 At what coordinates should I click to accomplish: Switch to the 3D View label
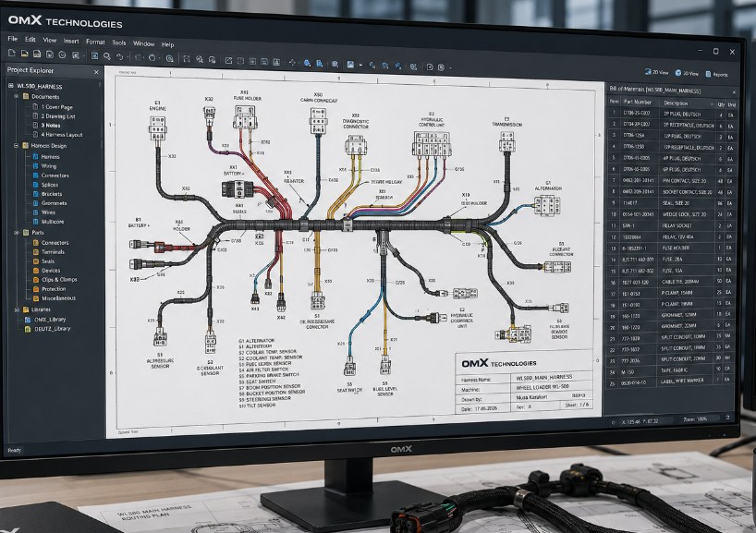[690, 73]
